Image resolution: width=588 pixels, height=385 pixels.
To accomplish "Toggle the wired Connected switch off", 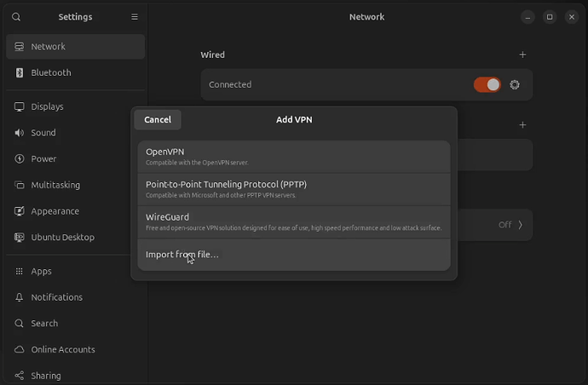I will [x=487, y=84].
